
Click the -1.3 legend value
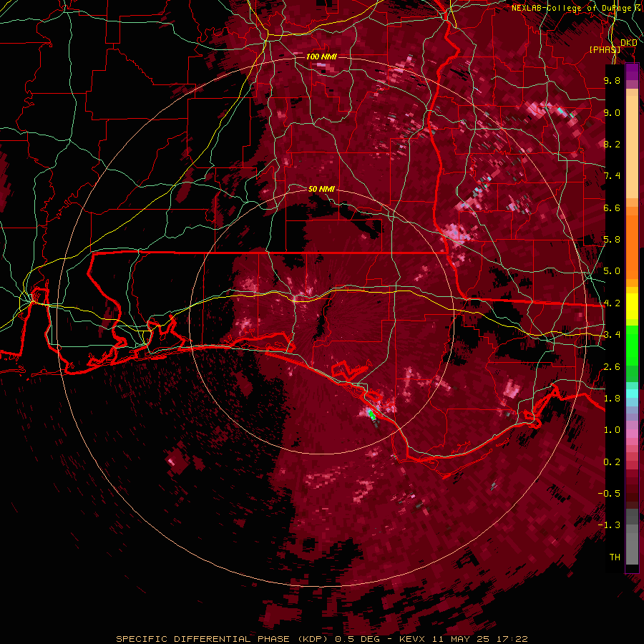610,525
